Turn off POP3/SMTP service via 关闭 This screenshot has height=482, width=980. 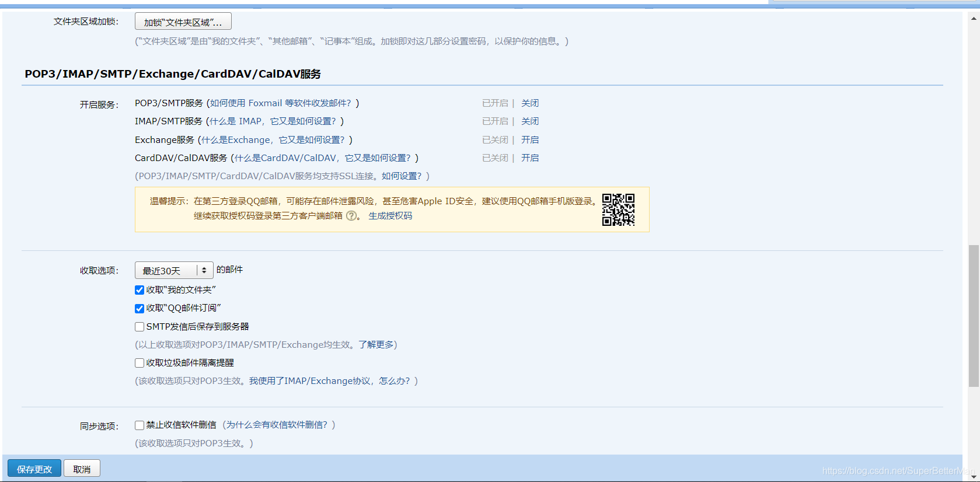[530, 103]
